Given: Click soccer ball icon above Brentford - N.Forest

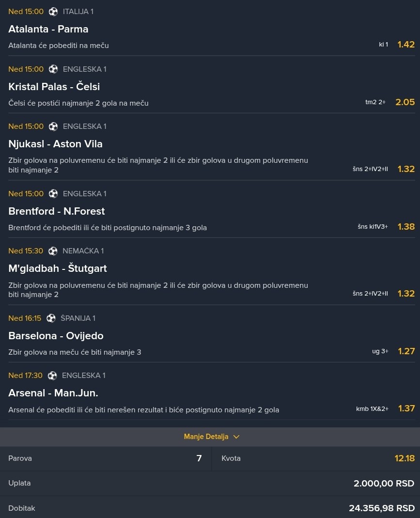Looking at the screenshot, I should (x=53, y=194).
